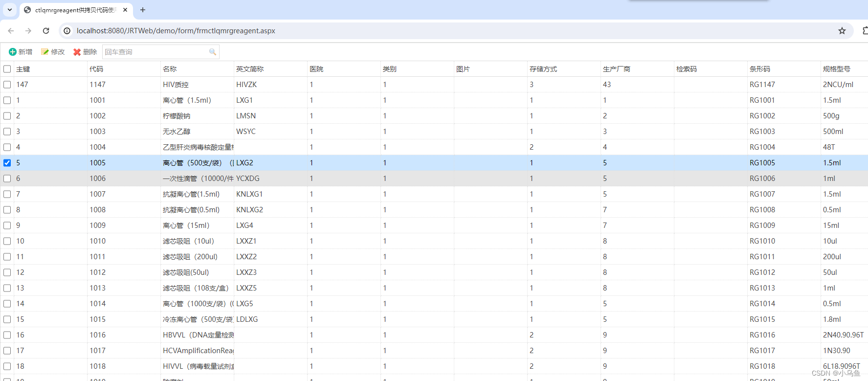Check the row for code 1002
Viewport: 868px width, 381px height.
coord(7,116)
